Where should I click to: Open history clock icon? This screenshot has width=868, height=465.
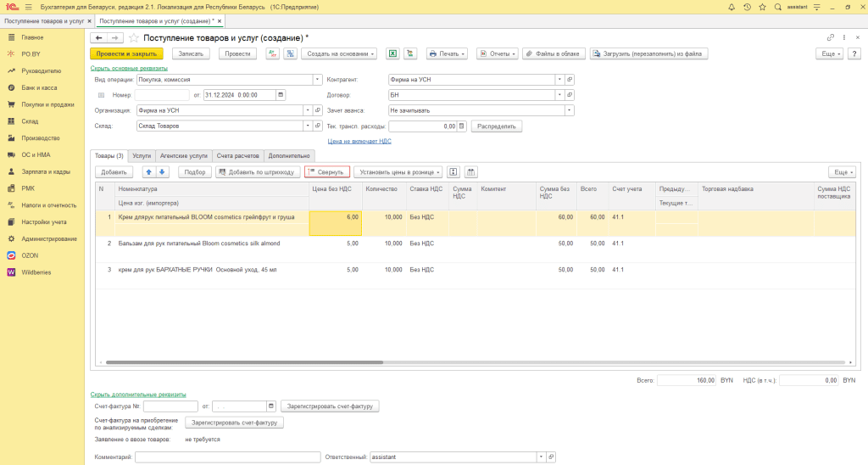[747, 7]
